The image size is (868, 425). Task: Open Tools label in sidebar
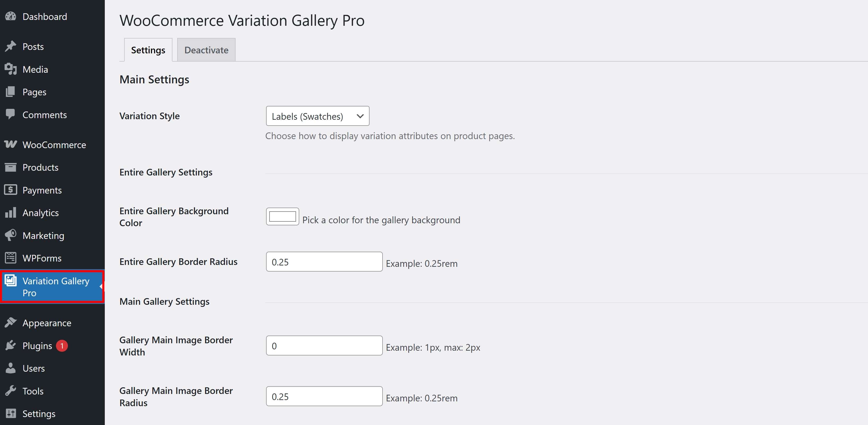(33, 391)
